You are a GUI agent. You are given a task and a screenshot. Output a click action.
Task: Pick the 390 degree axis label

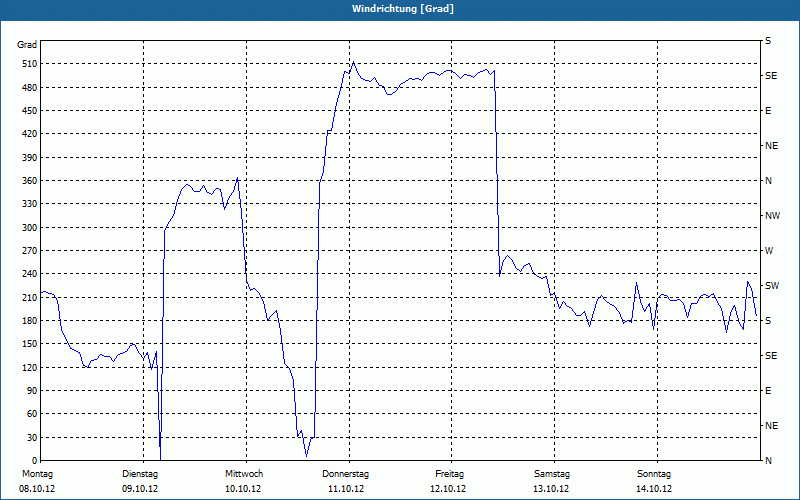29,158
